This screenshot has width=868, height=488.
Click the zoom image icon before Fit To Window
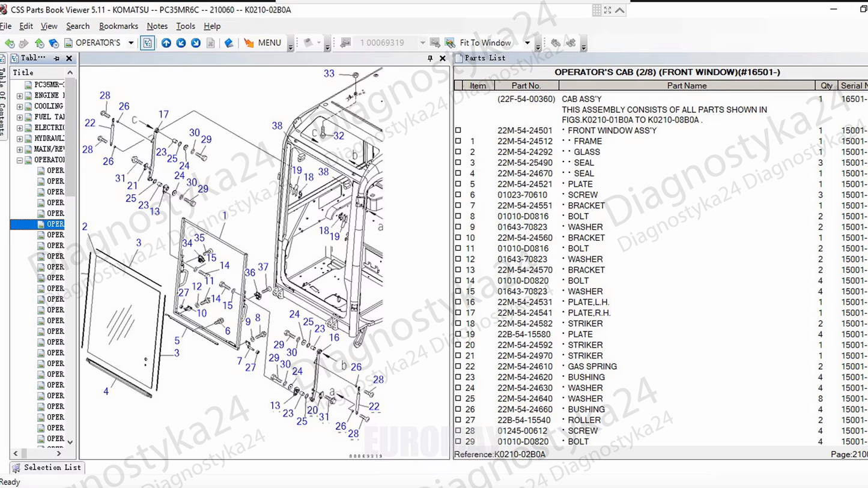coord(450,43)
